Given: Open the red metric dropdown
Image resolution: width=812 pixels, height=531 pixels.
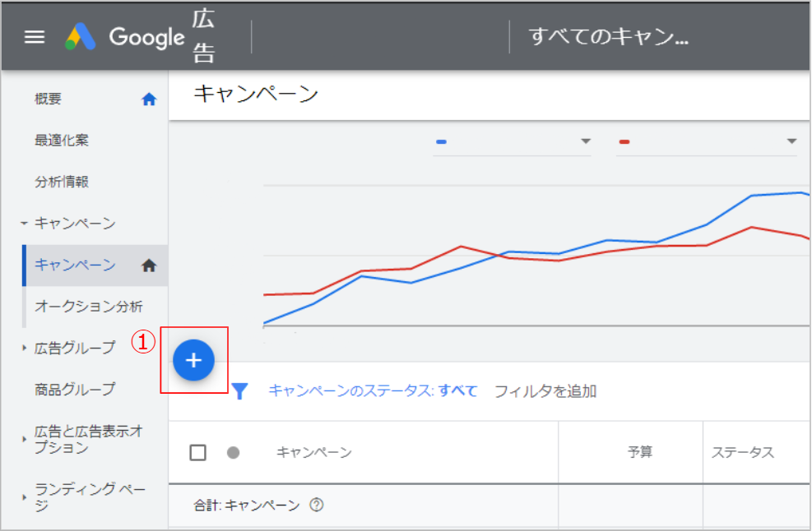Looking at the screenshot, I should click(708, 141).
